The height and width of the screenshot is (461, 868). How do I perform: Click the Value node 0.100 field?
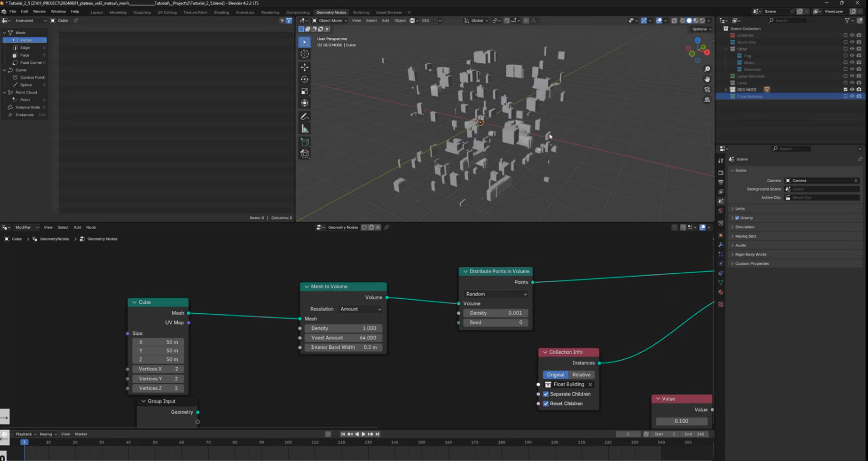(x=681, y=421)
